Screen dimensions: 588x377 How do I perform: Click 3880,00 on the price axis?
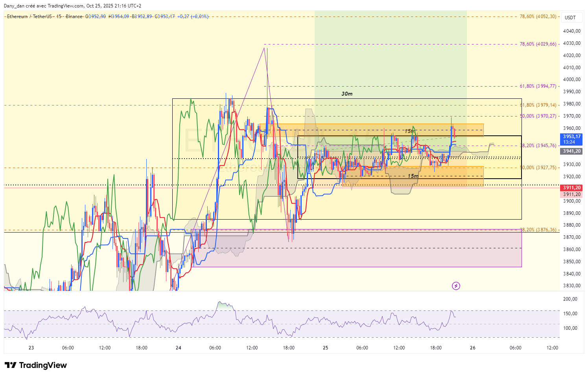572,225
